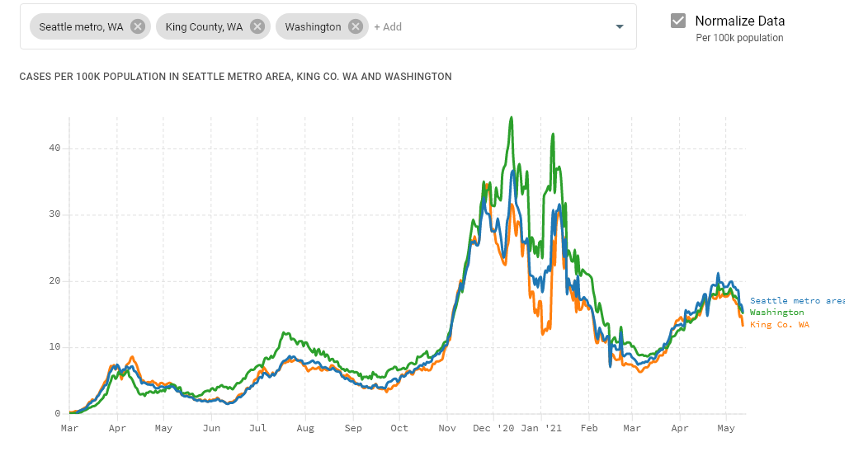Click the Jul x-axis label

[257, 428]
